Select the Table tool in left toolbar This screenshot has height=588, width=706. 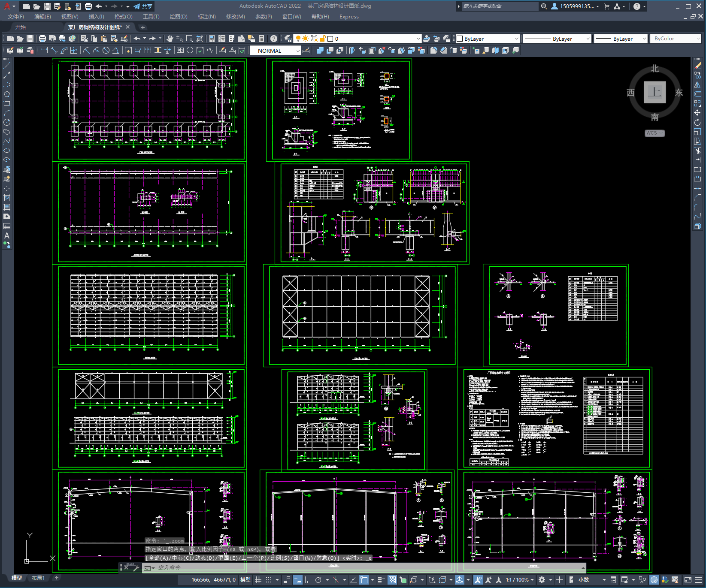point(7,226)
